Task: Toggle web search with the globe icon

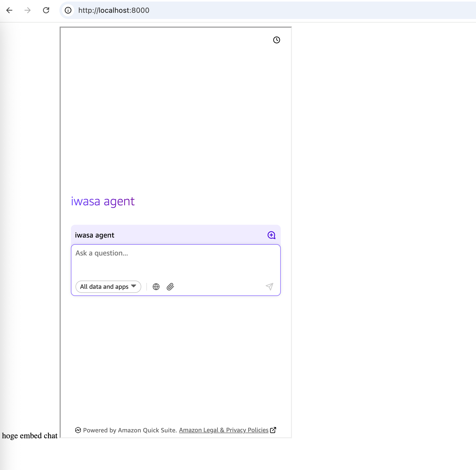Action: pyautogui.click(x=156, y=287)
